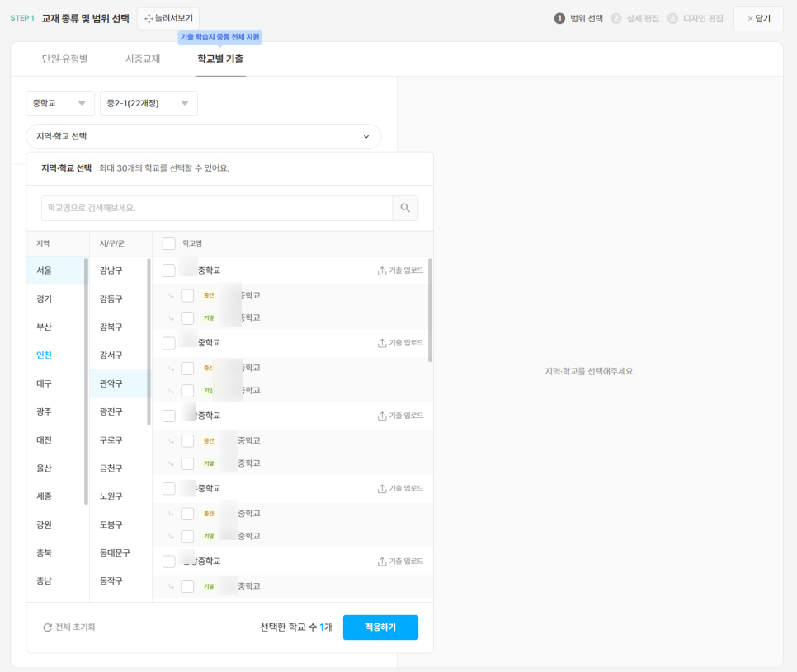The width and height of the screenshot is (797, 672).
Task: Select region 울산
Action: pos(55,468)
